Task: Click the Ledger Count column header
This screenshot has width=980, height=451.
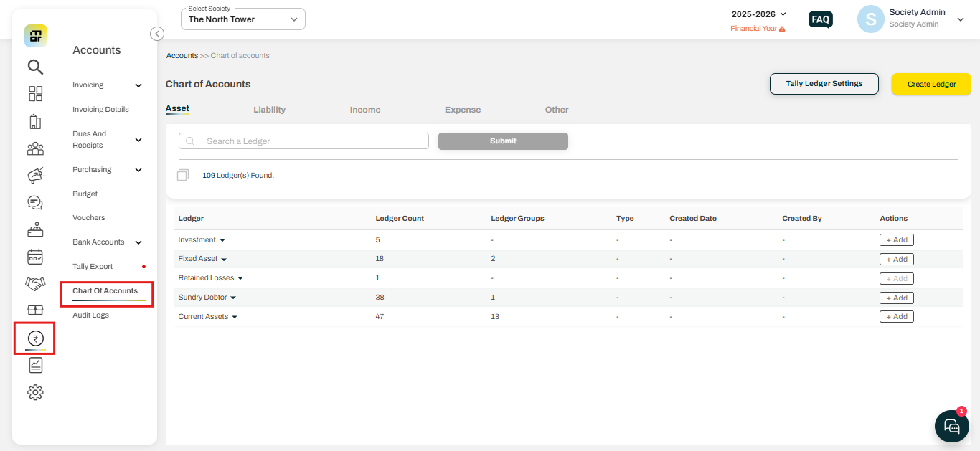Action: coord(400,219)
